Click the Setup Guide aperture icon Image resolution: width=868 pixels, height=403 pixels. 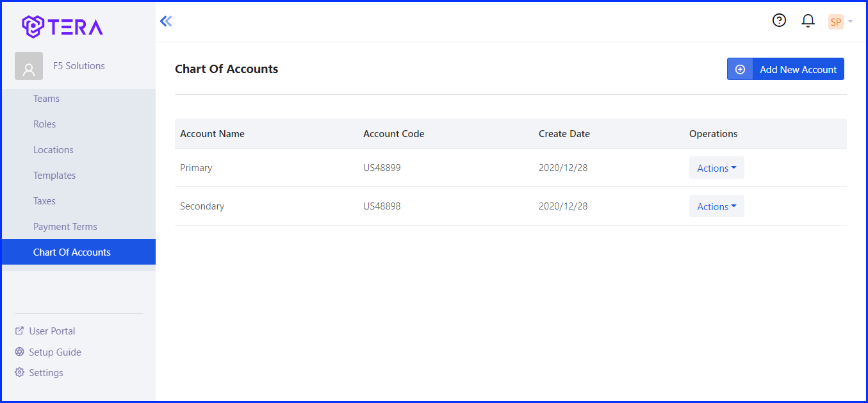19,352
